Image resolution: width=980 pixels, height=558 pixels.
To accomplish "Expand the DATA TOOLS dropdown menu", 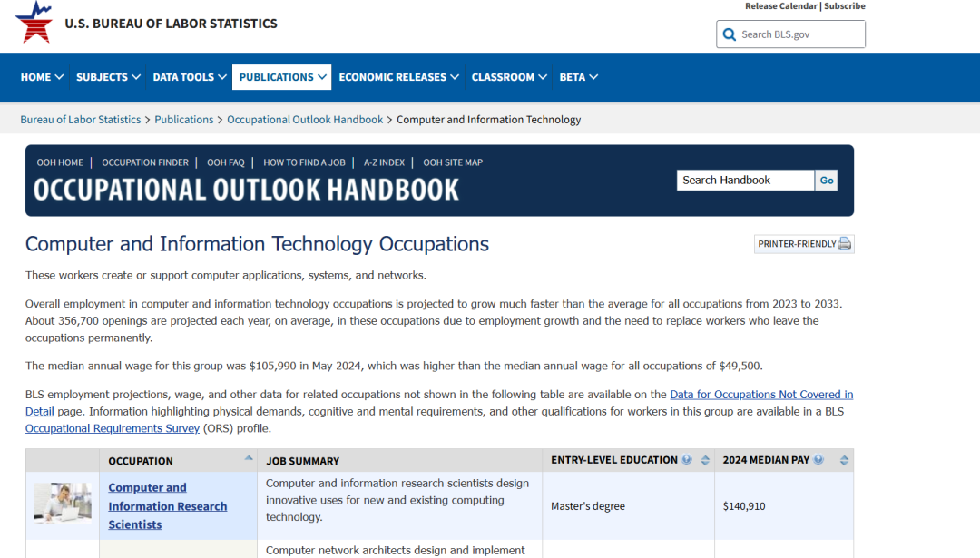I will [x=190, y=77].
